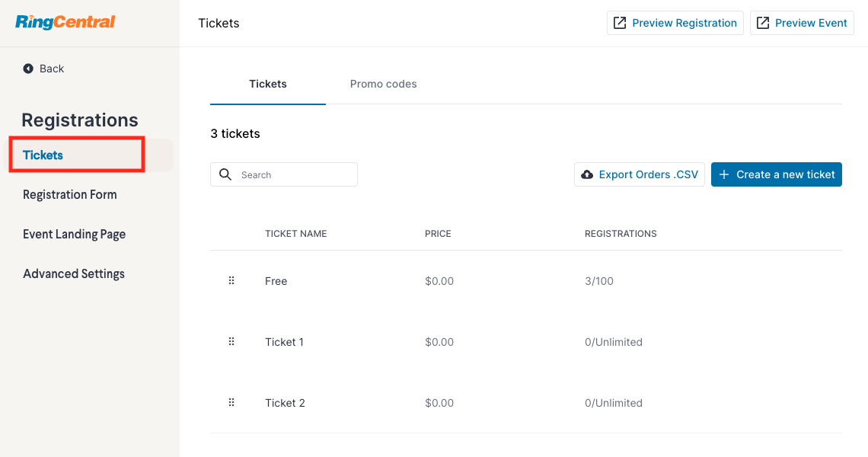Viewport: 868px width, 457px height.
Task: Go to Advanced Settings
Action: 74,273
